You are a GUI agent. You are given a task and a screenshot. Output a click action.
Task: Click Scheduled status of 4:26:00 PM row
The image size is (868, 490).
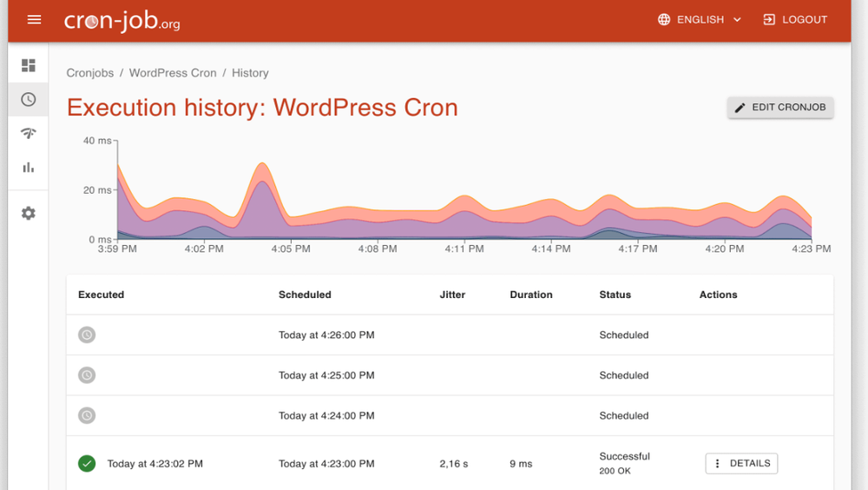pos(624,334)
